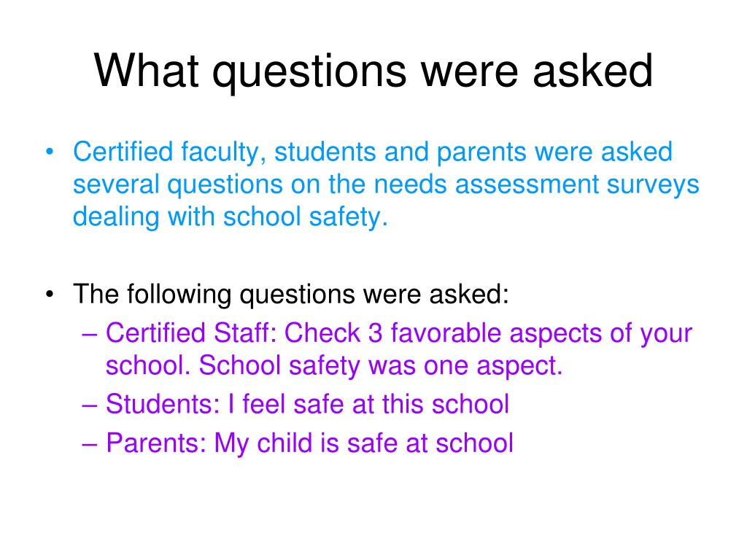Select the word 'What' in the title
Viewport: 747px width, 560px height.
point(146,70)
